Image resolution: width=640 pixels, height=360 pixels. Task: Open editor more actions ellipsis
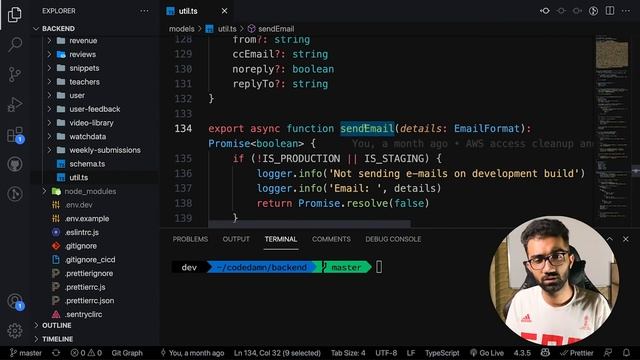[626, 11]
